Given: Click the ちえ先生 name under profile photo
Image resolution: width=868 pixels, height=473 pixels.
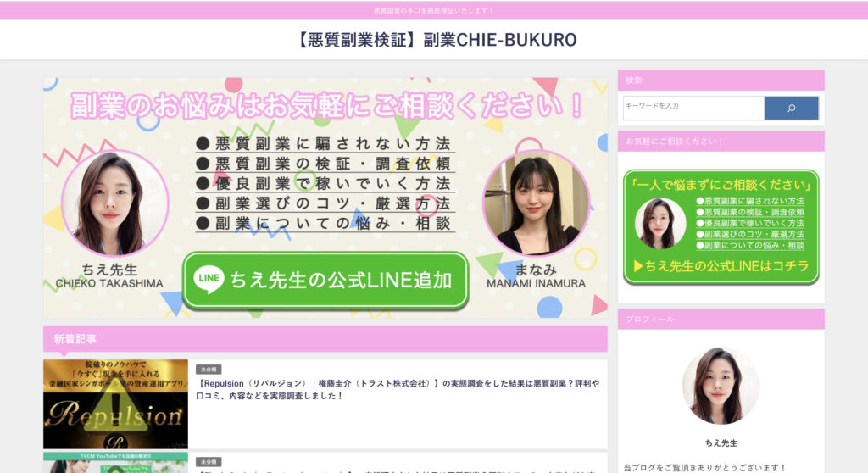Looking at the screenshot, I should click(x=721, y=442).
